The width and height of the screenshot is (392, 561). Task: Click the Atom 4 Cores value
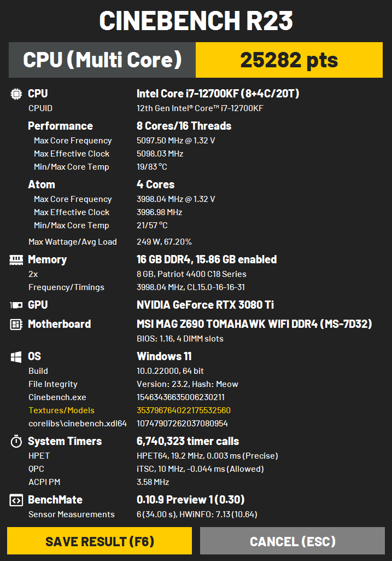(x=155, y=184)
